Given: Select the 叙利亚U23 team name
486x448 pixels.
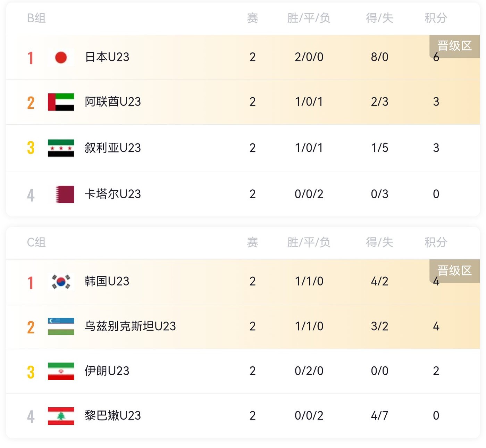Looking at the screenshot, I should [113, 148].
